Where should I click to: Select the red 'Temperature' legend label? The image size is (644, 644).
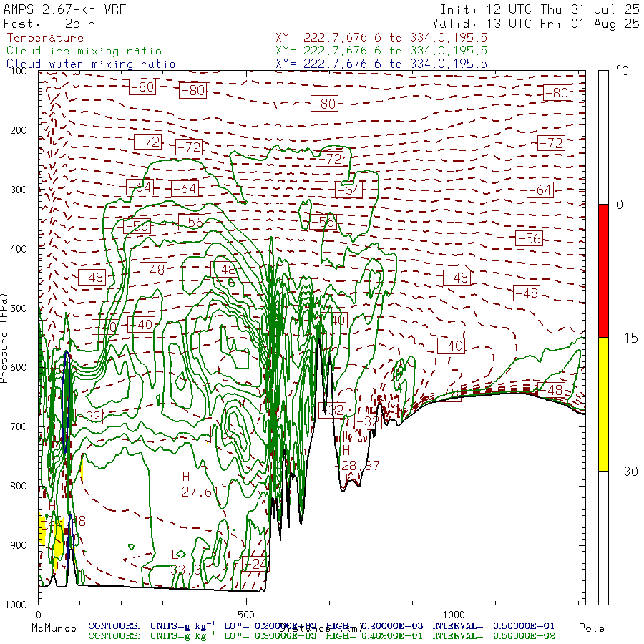tap(45, 38)
